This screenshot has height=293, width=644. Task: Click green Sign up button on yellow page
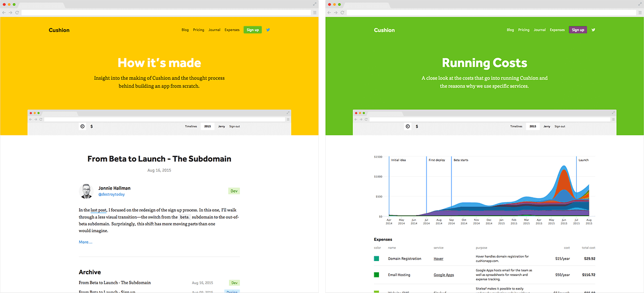pos(253,30)
